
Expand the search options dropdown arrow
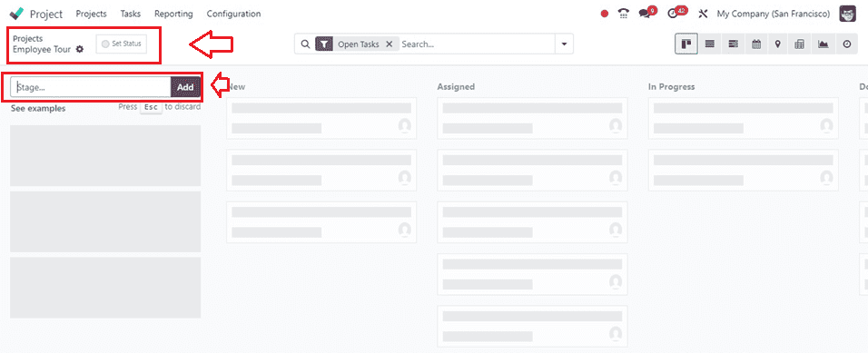[x=564, y=44]
